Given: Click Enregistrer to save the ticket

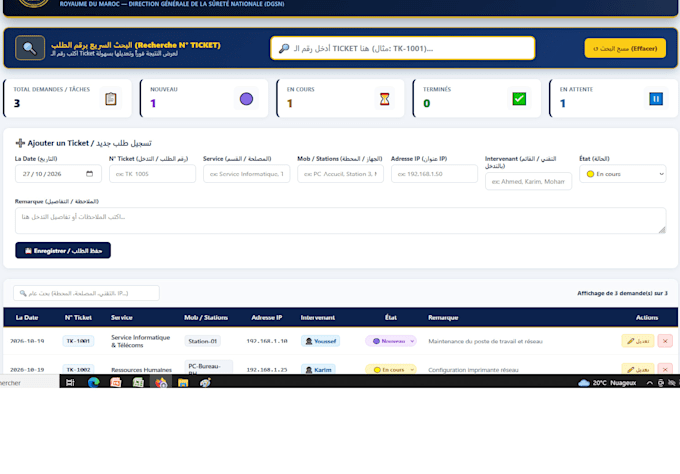Looking at the screenshot, I should coord(63,251).
